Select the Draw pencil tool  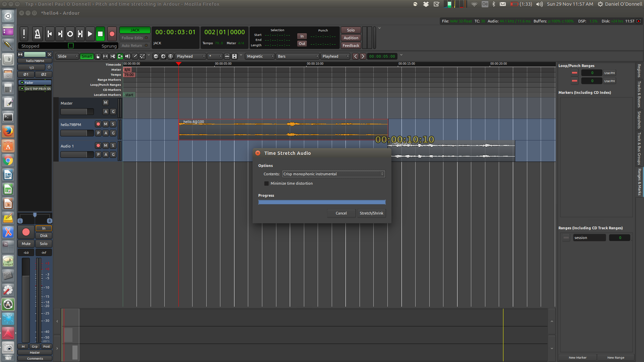(x=135, y=56)
